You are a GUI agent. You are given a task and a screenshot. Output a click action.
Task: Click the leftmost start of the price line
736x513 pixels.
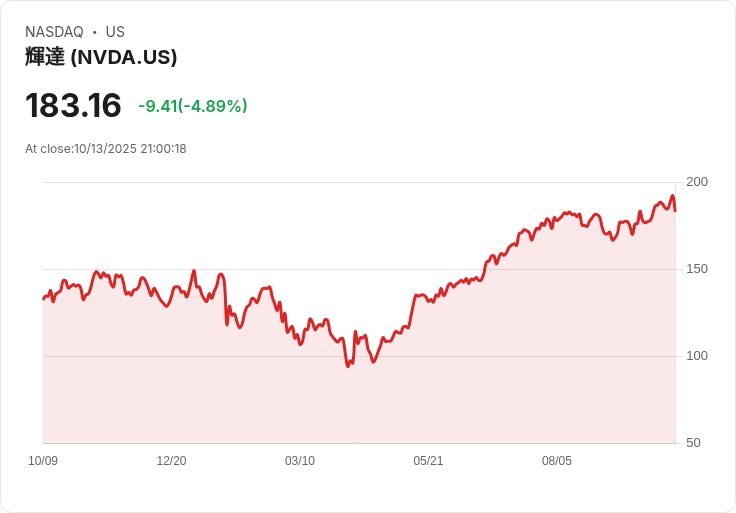coord(44,298)
